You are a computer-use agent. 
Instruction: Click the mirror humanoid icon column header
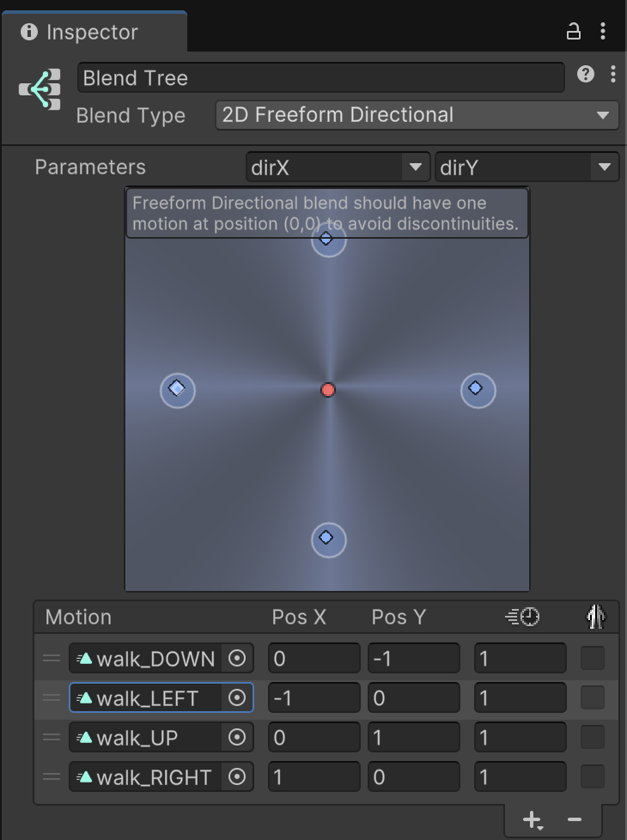point(595,616)
